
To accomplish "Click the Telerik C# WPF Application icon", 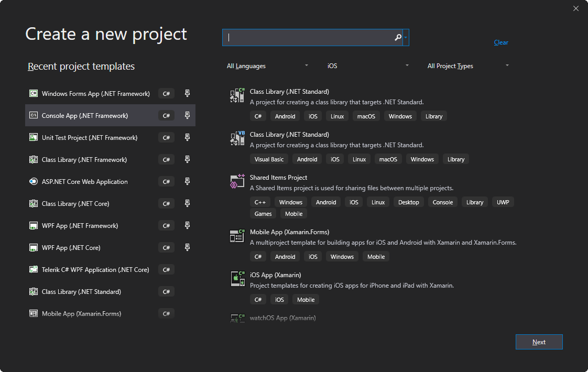I will [34, 270].
